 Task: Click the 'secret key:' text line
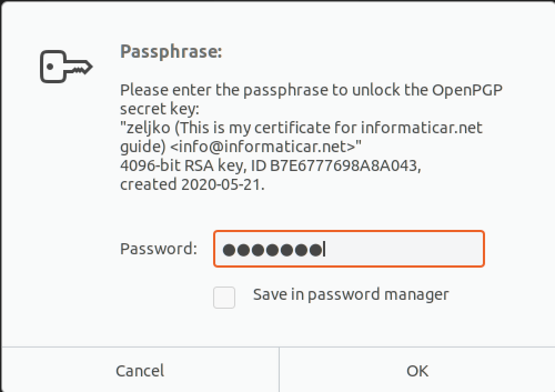click(x=160, y=109)
